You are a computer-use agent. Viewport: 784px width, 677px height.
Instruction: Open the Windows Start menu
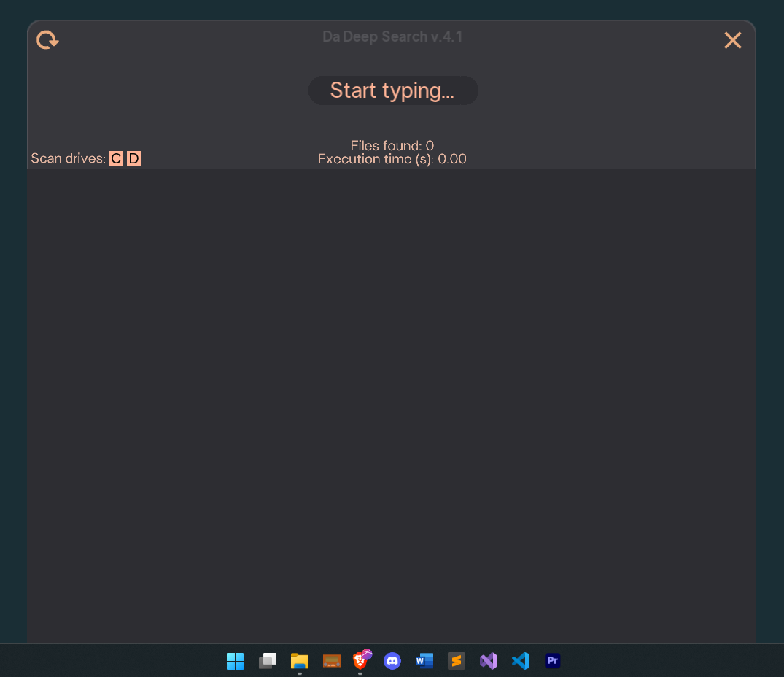coord(235,661)
